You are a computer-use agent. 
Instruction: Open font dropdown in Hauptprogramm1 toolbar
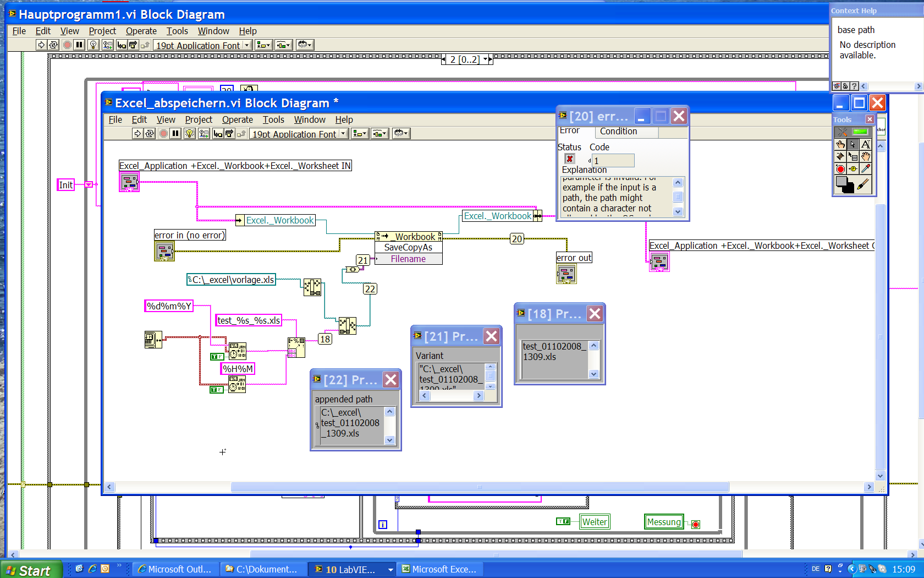(202, 45)
